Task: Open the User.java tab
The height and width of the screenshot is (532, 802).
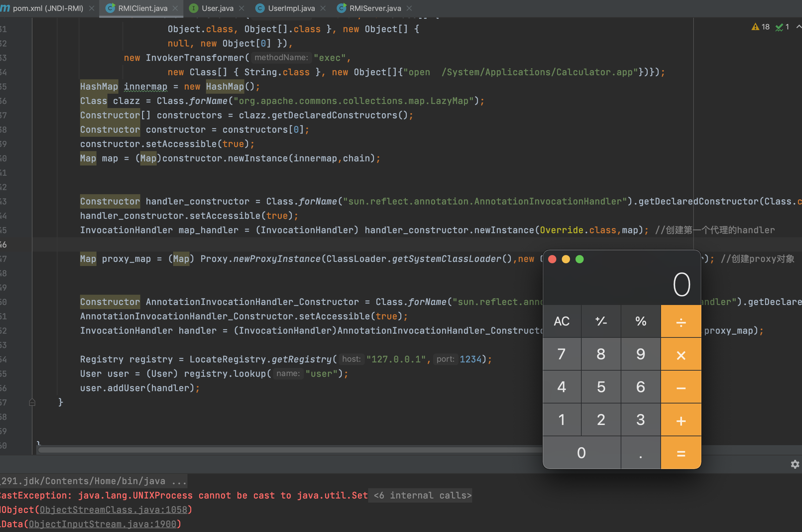Action: (x=217, y=8)
